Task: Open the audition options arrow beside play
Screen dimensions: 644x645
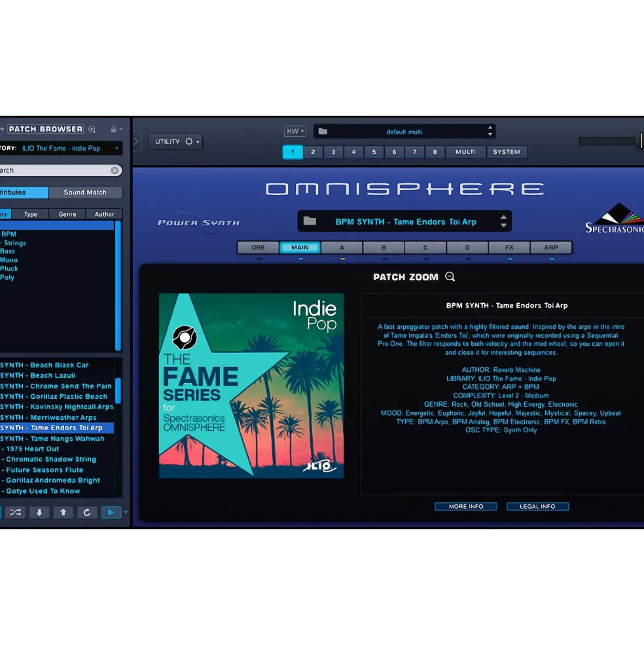Action: pyautogui.click(x=126, y=512)
